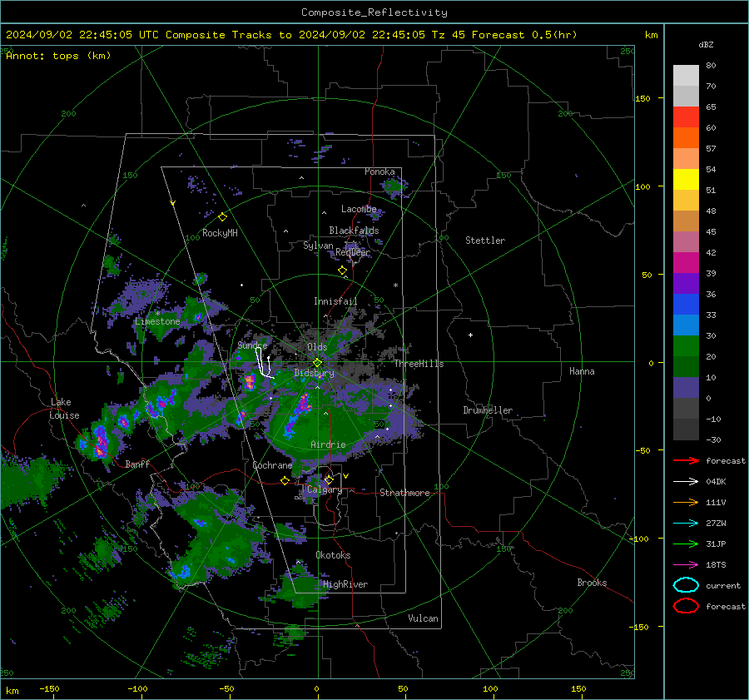
Task: Select the white storm track near Sundre
Action: 263,363
